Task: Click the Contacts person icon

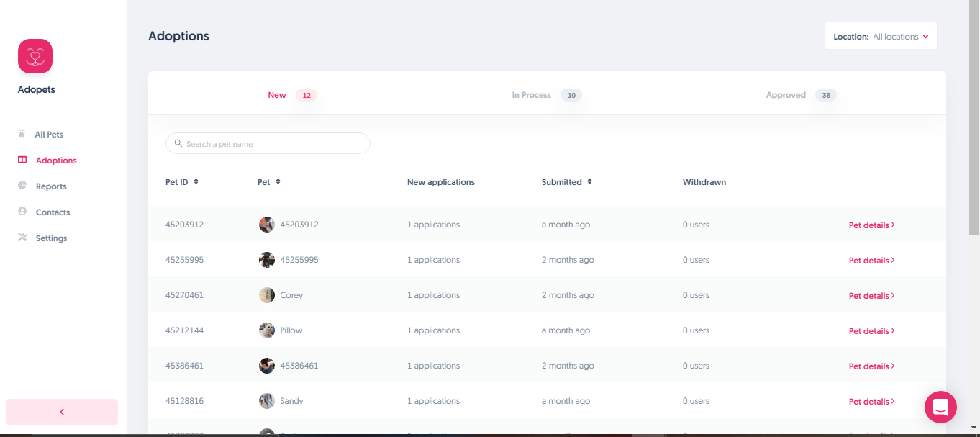Action: click(x=22, y=212)
